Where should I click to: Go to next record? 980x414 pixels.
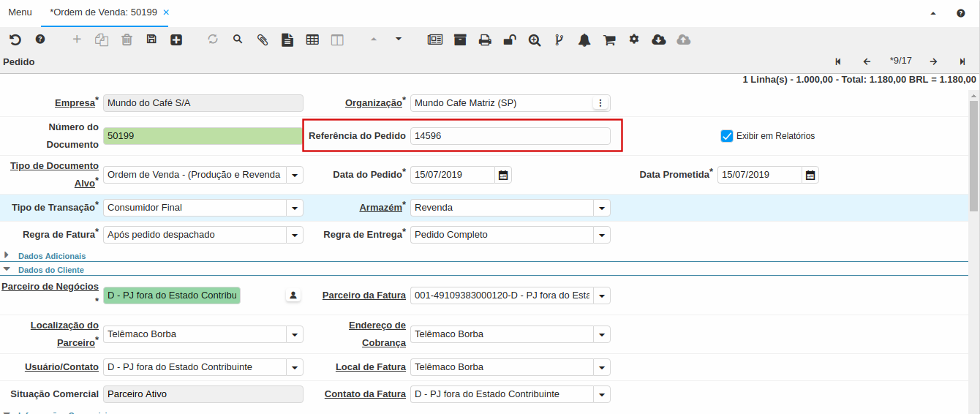(x=934, y=61)
